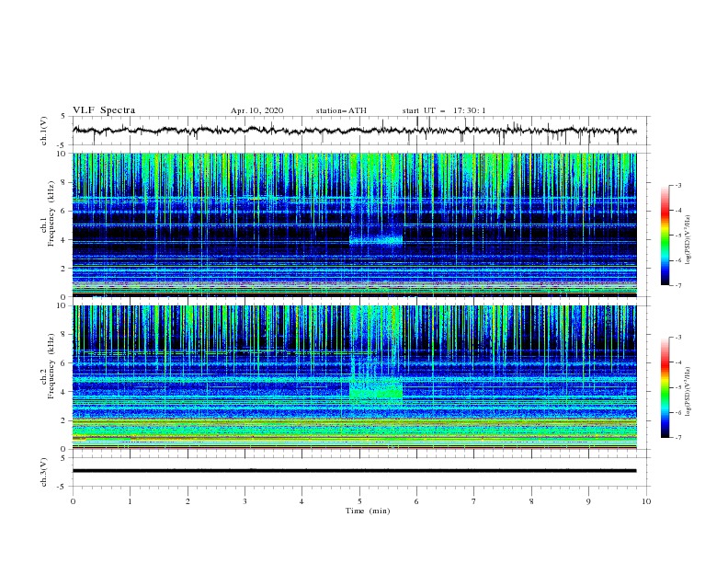The height and width of the screenshot is (563, 728).
Task: Click the ch.2 colorbar "log(PSD)(V²/Hz)" label
Action: coord(688,391)
